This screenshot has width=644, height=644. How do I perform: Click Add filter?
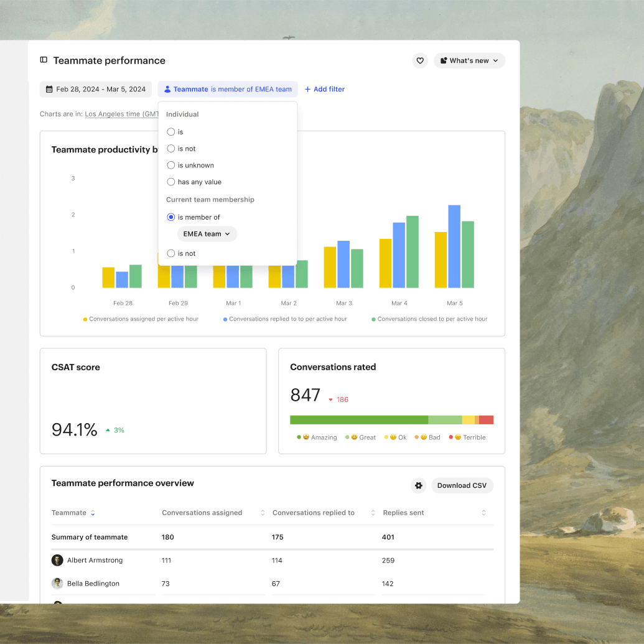(x=324, y=89)
